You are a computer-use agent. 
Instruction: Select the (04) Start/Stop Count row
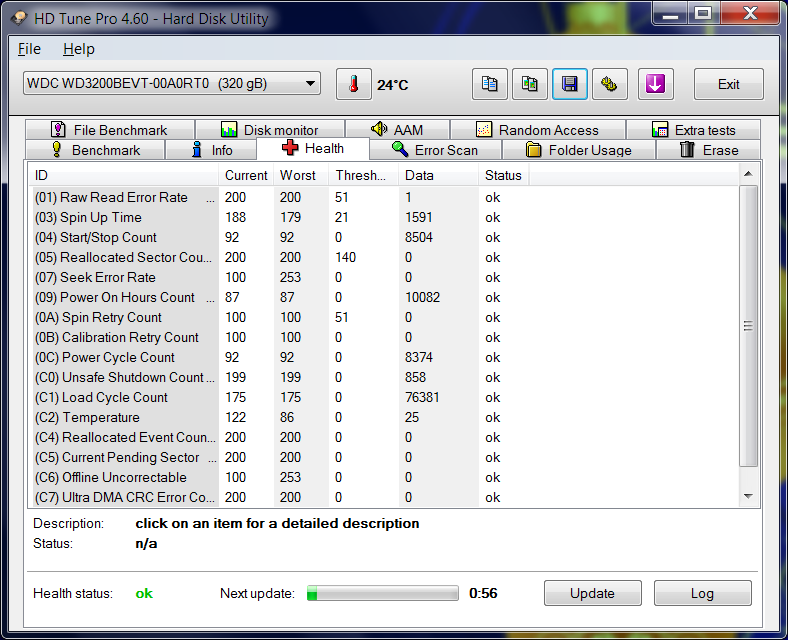[383, 237]
